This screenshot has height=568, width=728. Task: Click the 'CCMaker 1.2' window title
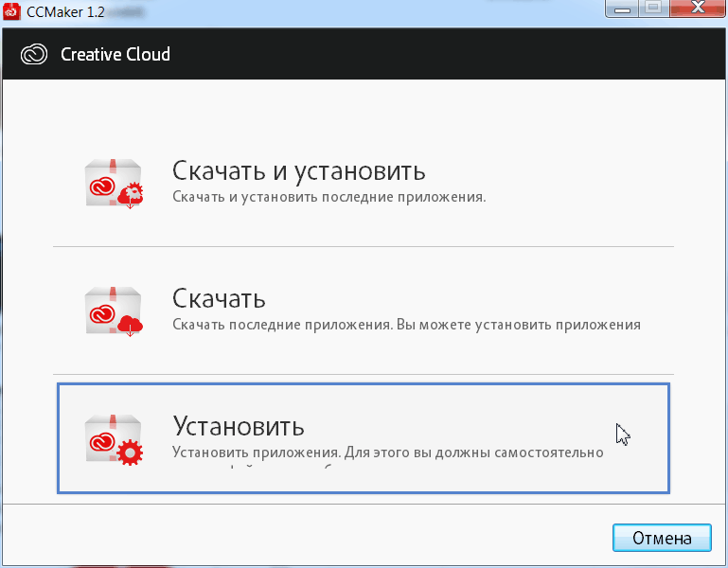pyautogui.click(x=65, y=11)
